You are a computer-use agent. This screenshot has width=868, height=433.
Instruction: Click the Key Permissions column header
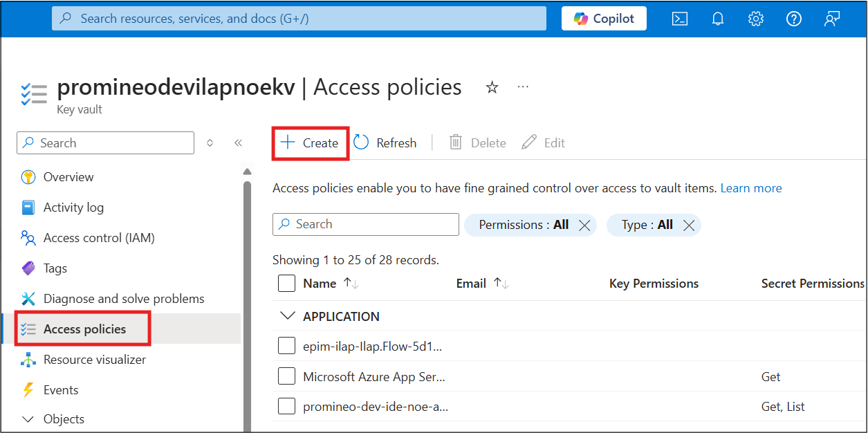(654, 284)
